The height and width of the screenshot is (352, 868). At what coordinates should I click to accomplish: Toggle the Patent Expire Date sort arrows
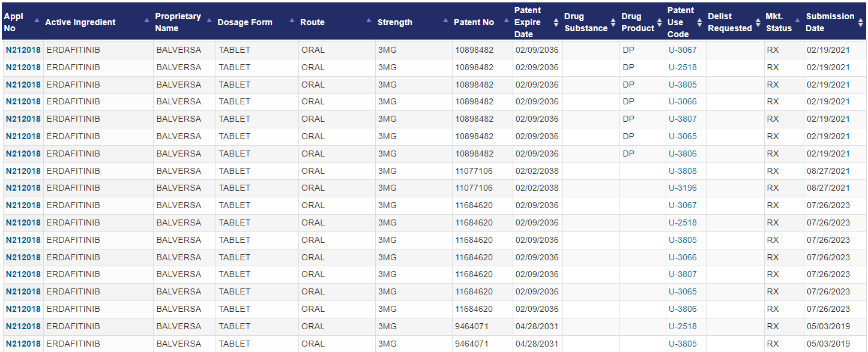coord(556,22)
